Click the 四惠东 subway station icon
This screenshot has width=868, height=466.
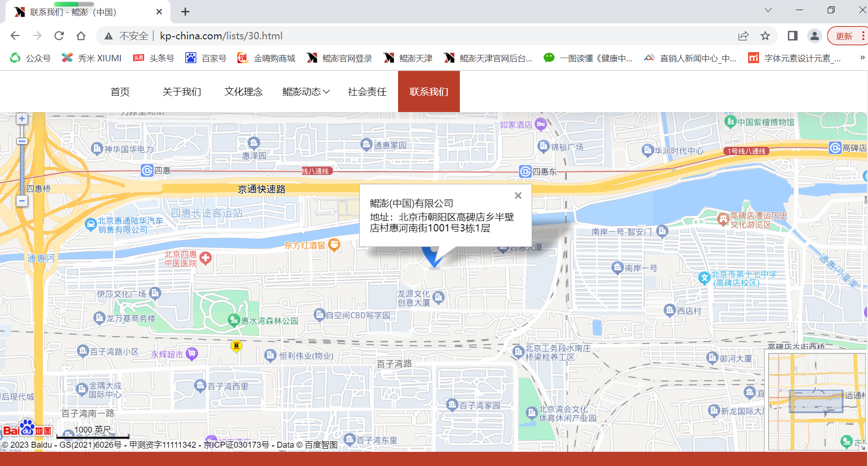pos(525,171)
